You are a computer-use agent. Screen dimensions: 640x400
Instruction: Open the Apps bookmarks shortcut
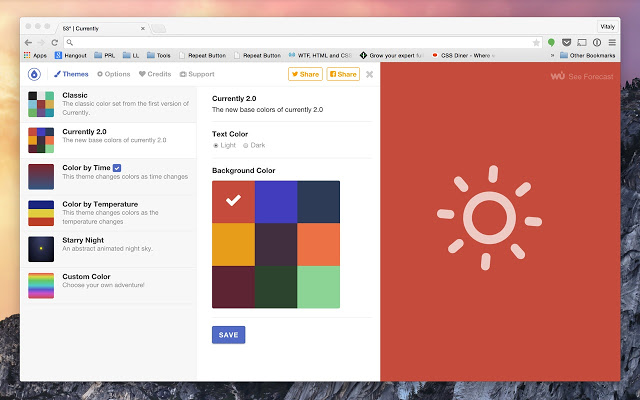click(x=35, y=55)
